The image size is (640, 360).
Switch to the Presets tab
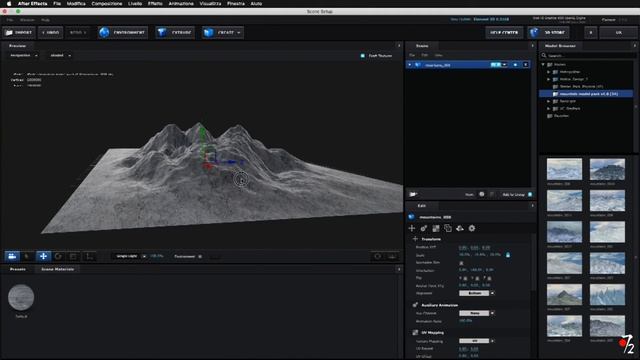click(18, 269)
